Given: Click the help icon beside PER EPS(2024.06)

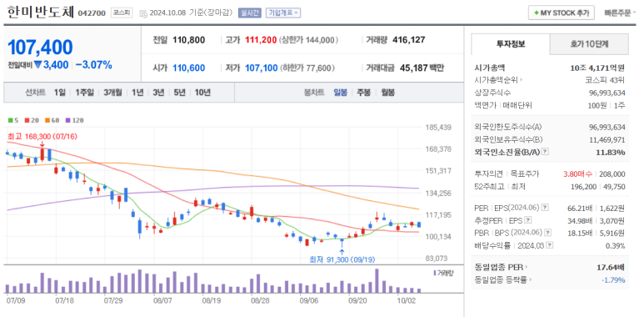Looking at the screenshot, I should pyautogui.click(x=545, y=208).
